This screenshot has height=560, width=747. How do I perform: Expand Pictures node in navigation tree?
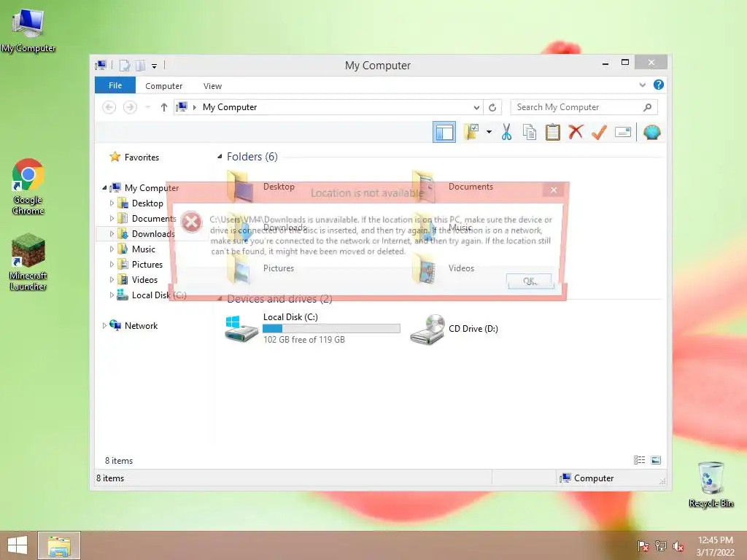pyautogui.click(x=112, y=264)
